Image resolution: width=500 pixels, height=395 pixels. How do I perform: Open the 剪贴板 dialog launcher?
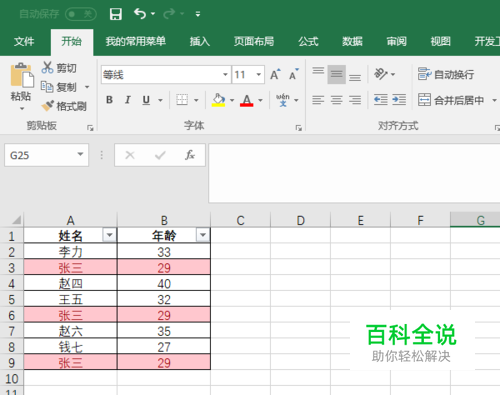pyautogui.click(x=90, y=128)
